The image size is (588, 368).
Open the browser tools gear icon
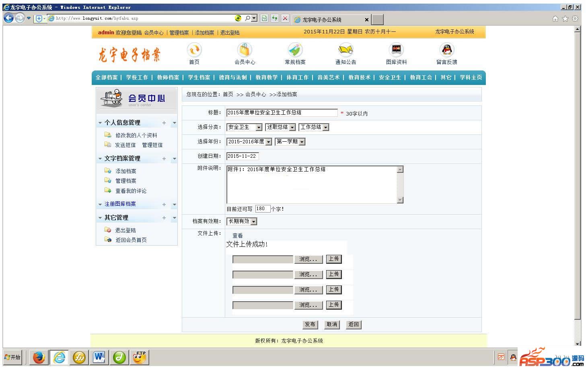[x=575, y=19]
